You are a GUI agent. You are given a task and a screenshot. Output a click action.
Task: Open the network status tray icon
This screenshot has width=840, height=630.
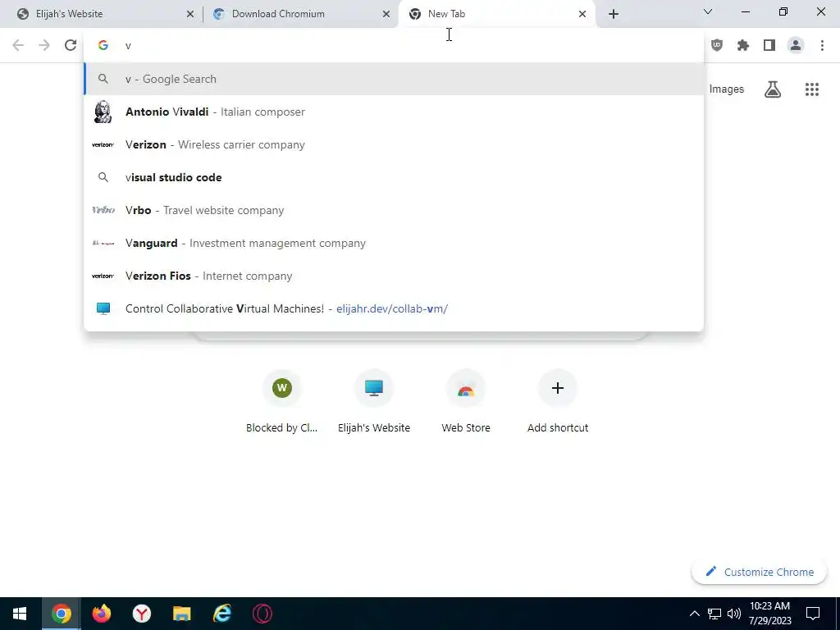click(x=714, y=614)
